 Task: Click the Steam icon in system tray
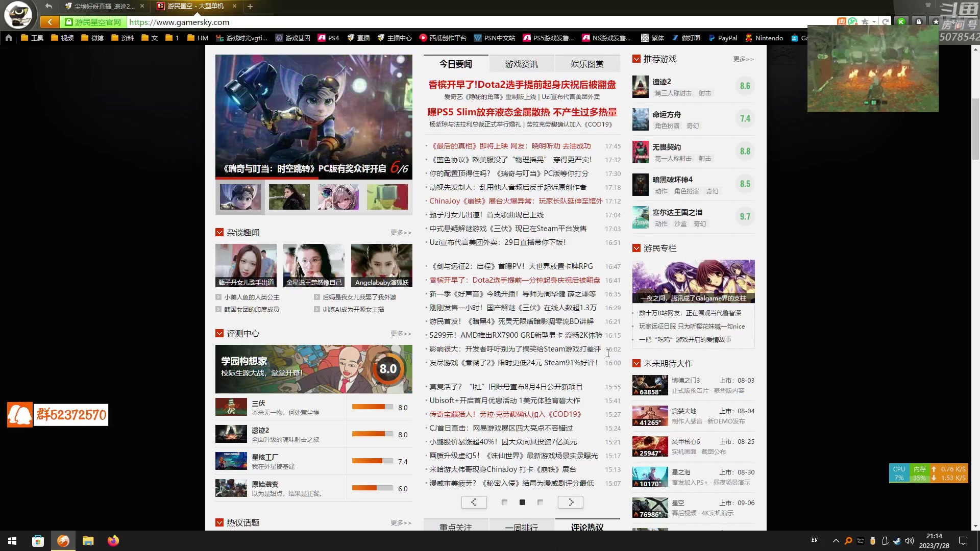pyautogui.click(x=897, y=541)
